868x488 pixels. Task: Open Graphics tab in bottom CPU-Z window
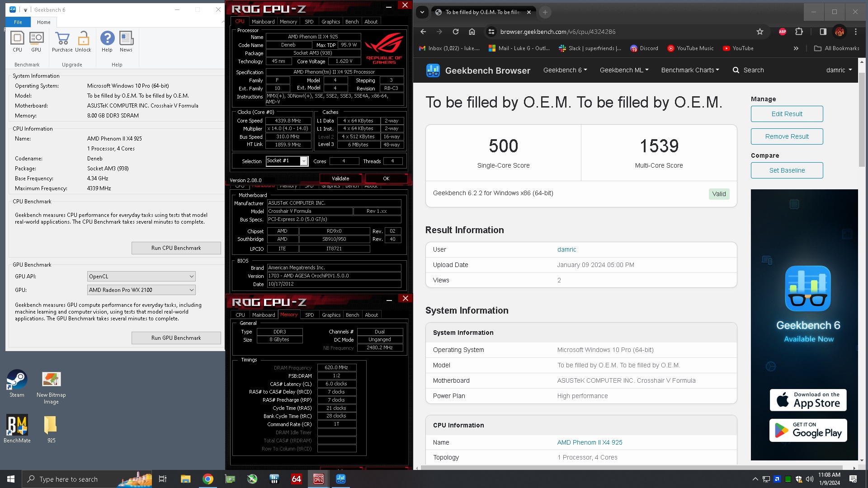pos(331,315)
